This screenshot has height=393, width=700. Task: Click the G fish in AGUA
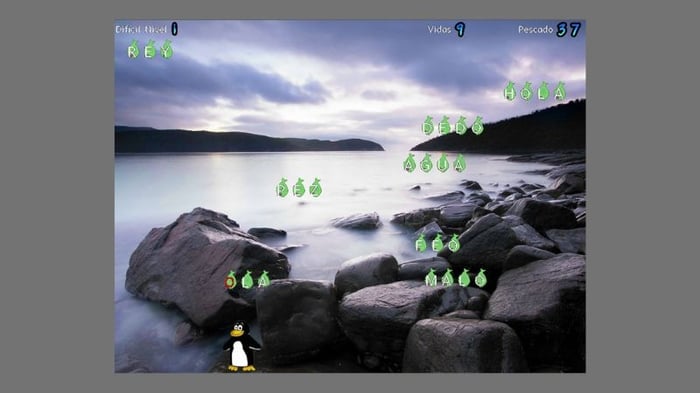pos(426,163)
